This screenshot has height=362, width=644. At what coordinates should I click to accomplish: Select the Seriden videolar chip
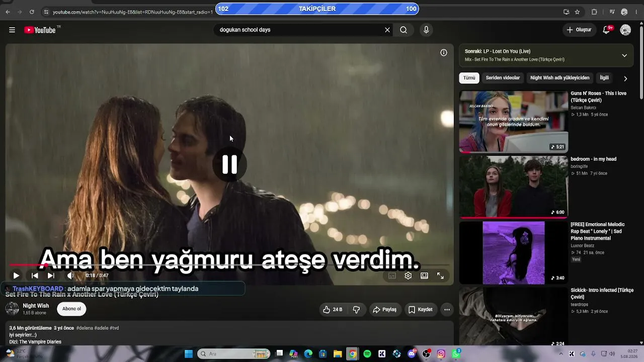[x=503, y=78]
